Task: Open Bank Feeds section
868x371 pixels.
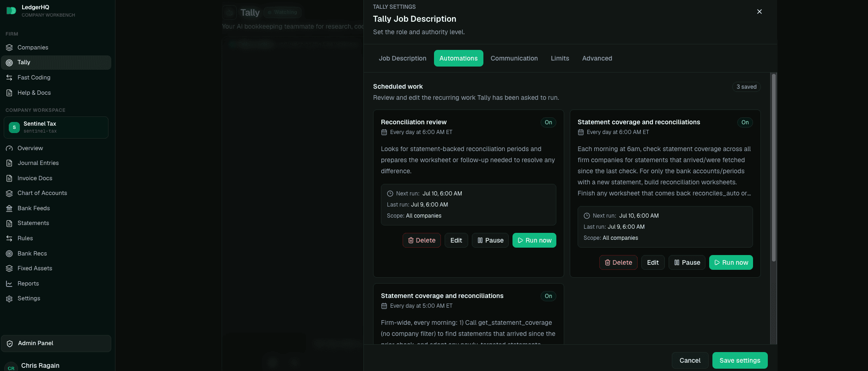Action: click(x=56, y=208)
